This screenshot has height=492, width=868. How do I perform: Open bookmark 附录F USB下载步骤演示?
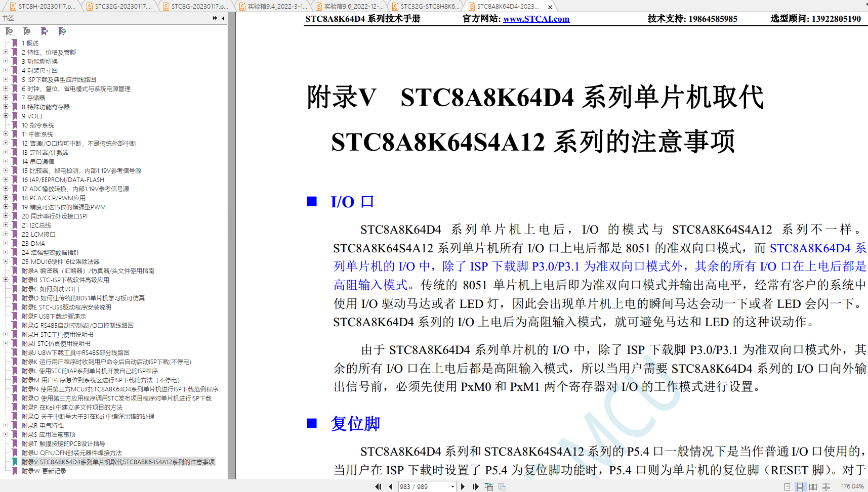point(54,316)
